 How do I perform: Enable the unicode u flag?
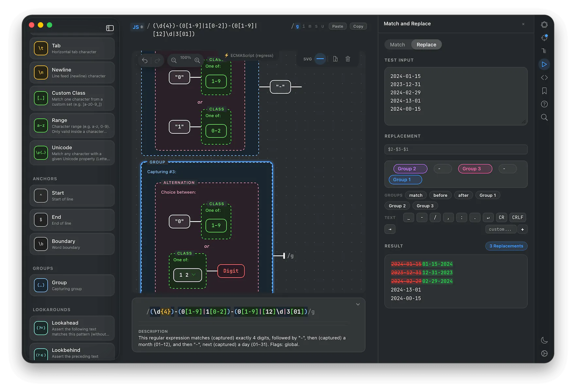[x=323, y=26]
